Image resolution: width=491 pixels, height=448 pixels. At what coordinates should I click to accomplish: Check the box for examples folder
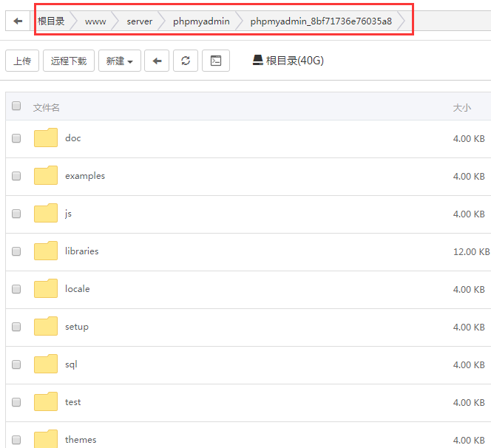point(16,176)
